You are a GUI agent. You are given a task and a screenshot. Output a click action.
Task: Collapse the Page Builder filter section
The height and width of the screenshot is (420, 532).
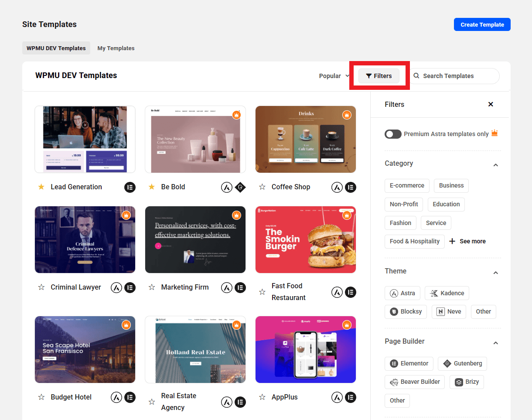click(x=495, y=343)
